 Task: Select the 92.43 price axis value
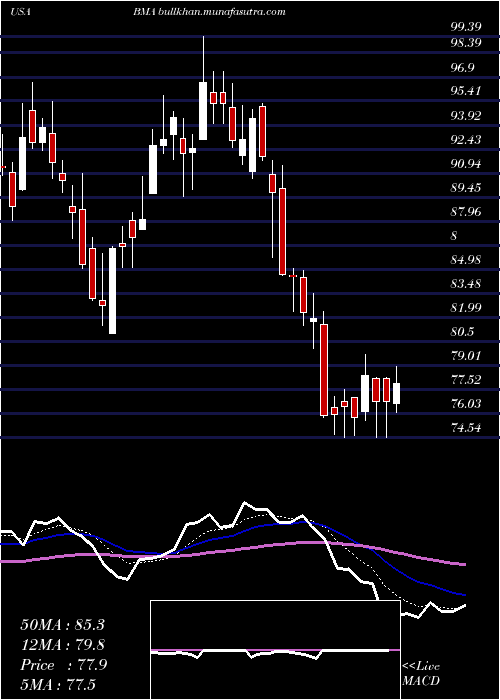tap(466, 140)
